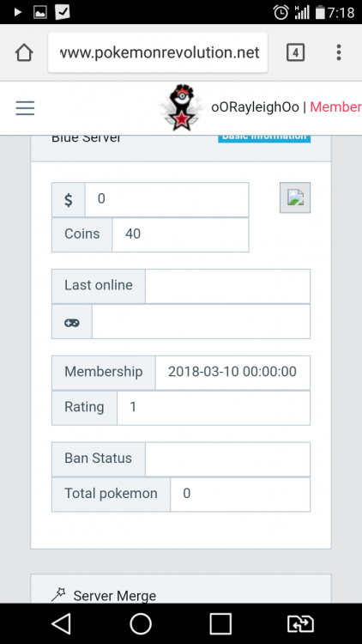The width and height of the screenshot is (362, 644).
Task: Tap the Server Merge wand icon
Action: point(58,594)
